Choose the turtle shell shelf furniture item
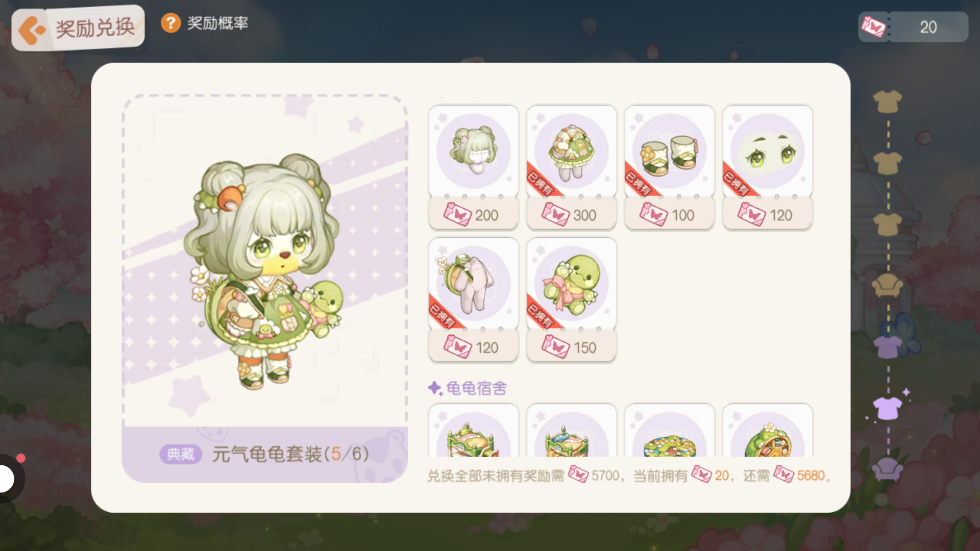The image size is (980, 551). click(768, 431)
